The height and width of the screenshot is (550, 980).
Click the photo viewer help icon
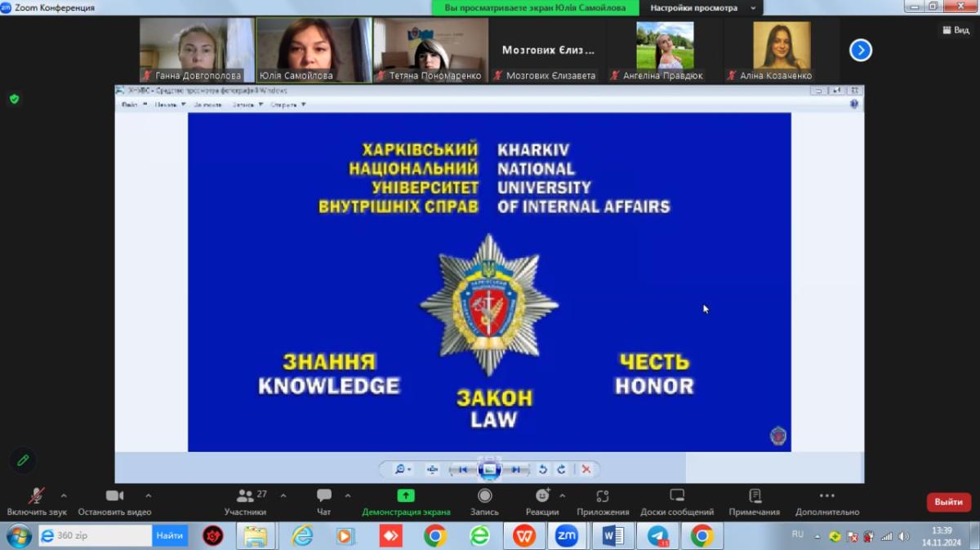click(854, 104)
